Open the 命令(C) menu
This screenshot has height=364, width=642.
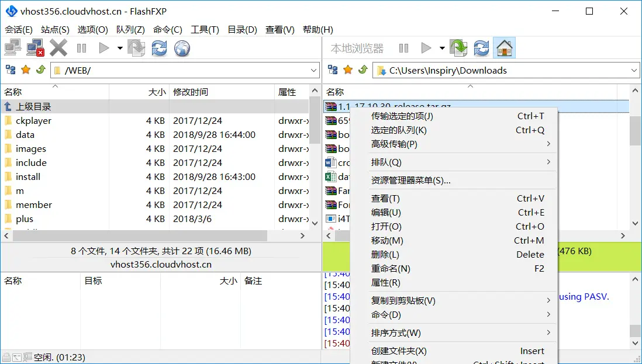tap(168, 29)
